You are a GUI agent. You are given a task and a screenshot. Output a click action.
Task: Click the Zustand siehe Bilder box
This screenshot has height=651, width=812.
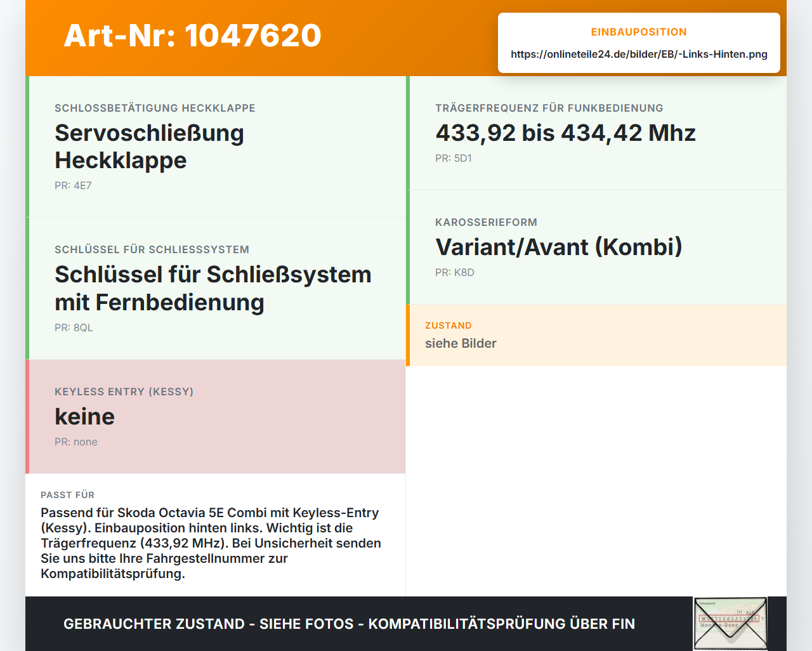(x=596, y=335)
